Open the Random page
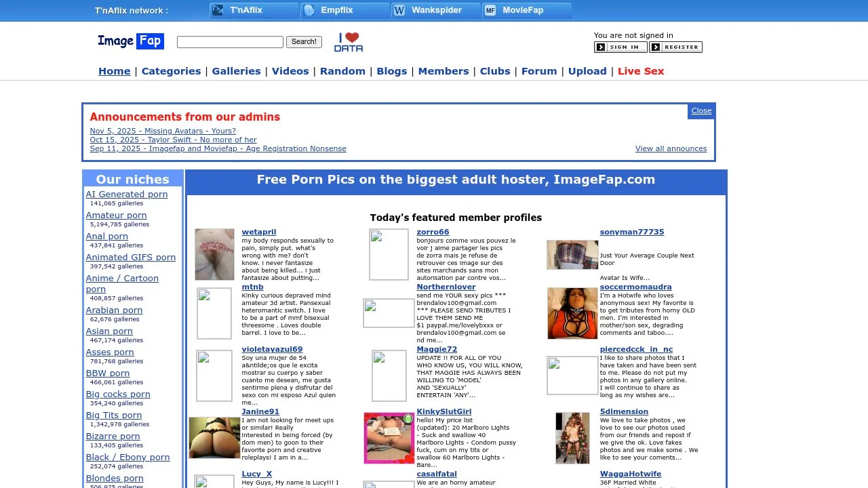The height and width of the screenshot is (488, 868). (x=342, y=70)
